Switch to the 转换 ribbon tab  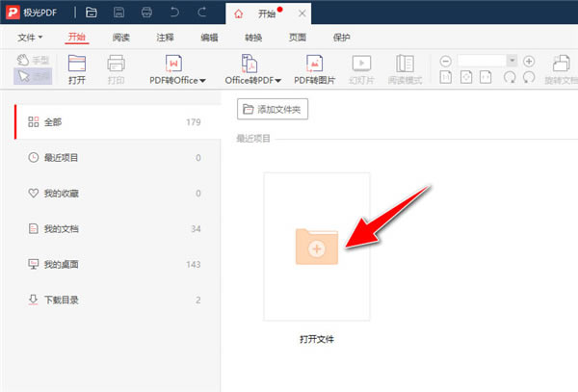point(253,38)
